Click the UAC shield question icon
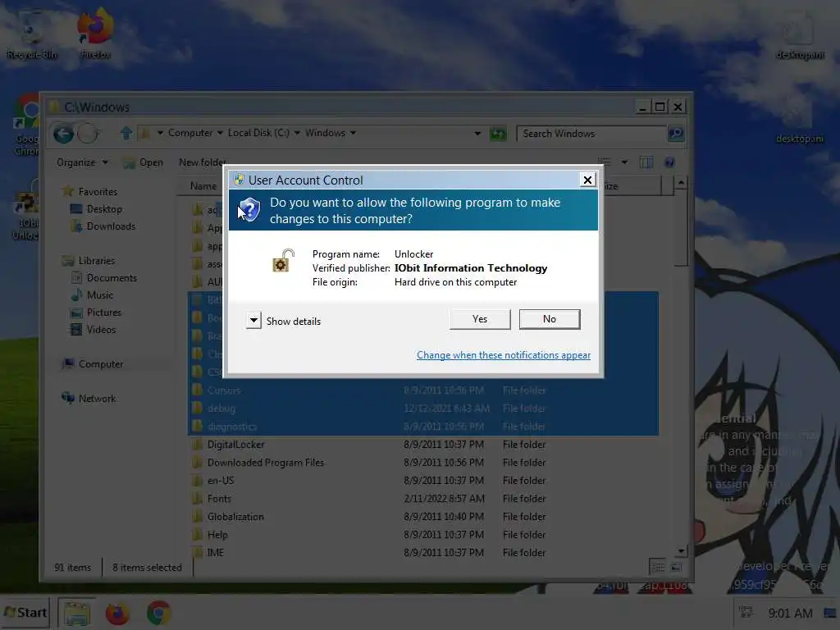Screen dimensions: 840x630 coord(249,210)
